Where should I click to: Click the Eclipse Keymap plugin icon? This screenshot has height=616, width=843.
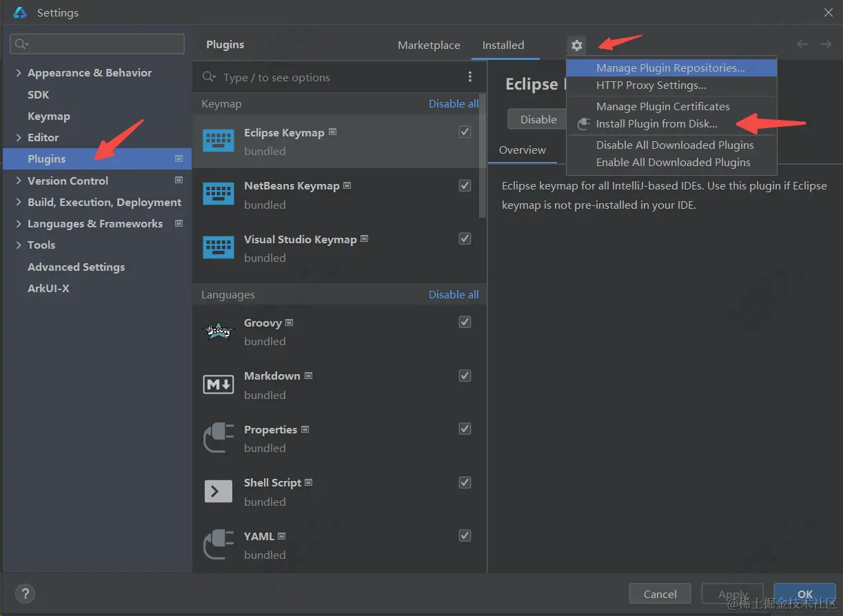point(219,141)
